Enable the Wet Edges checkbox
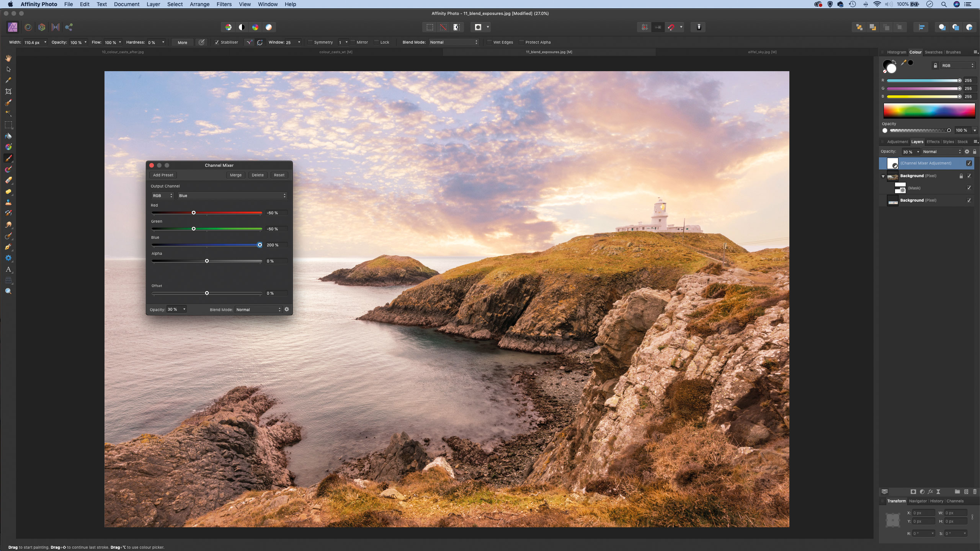Screen dimensions: 980x551 coord(489,42)
